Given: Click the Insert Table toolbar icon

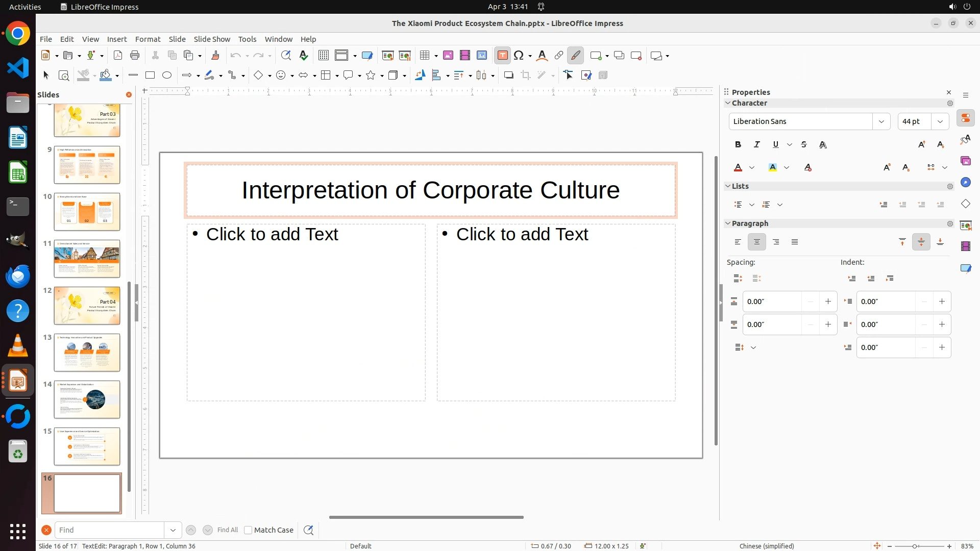Looking at the screenshot, I should point(424,56).
